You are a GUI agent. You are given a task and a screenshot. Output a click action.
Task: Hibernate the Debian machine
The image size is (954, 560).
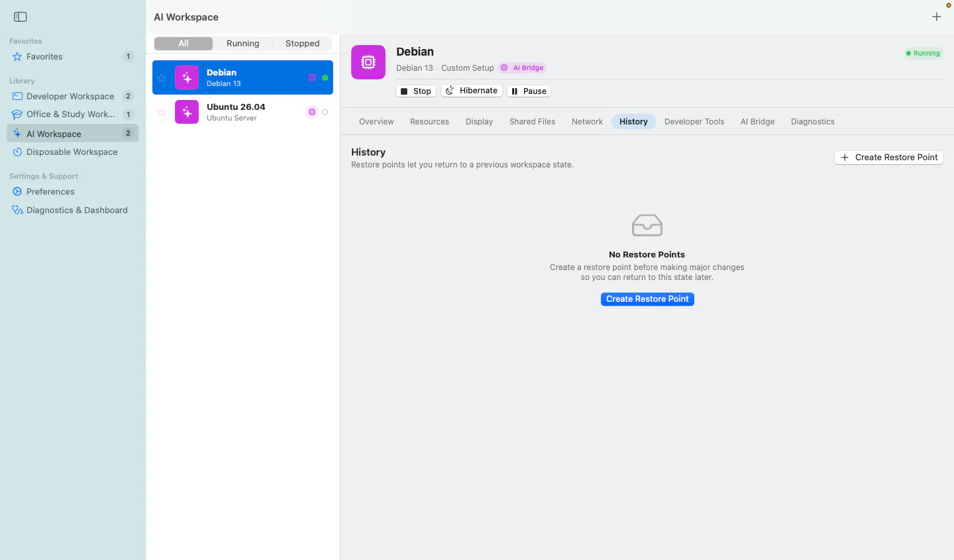pyautogui.click(x=472, y=91)
